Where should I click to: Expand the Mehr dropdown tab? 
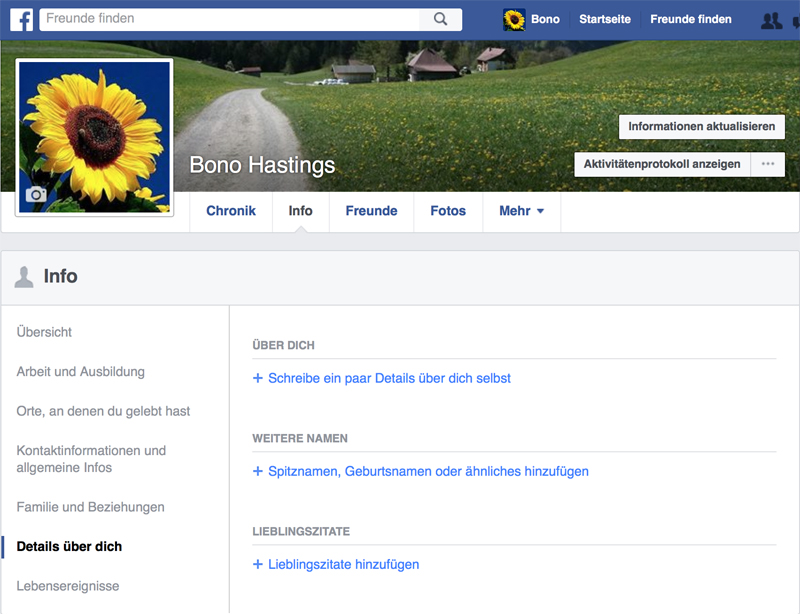[521, 211]
